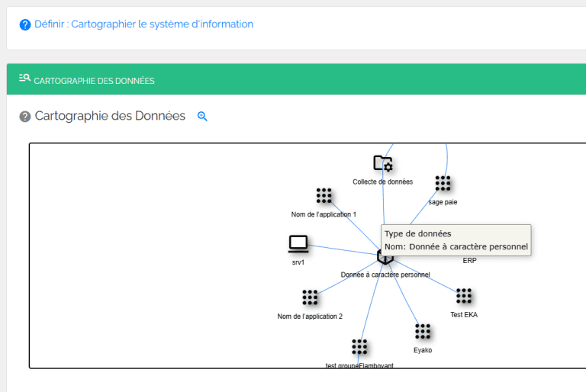The image size is (586, 392).
Task: Select the sage paie application node
Action: (443, 183)
